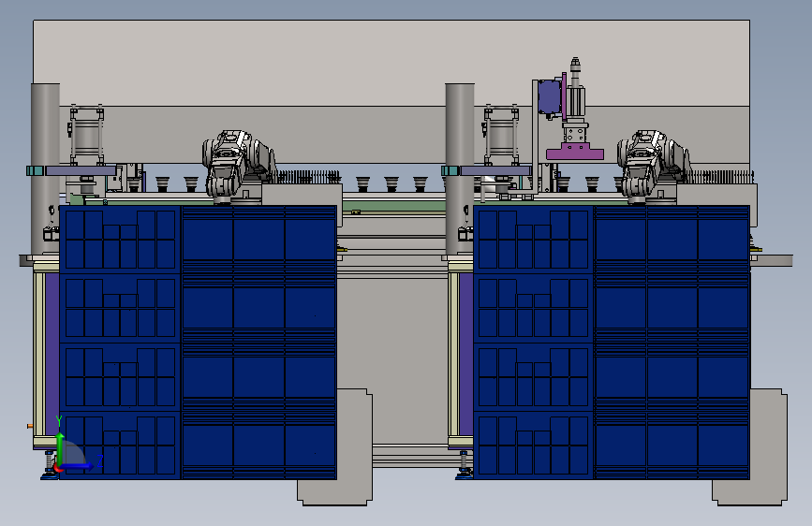Select the purple-blue box on the upright bracket
The height and width of the screenshot is (526, 812).
pos(550,96)
